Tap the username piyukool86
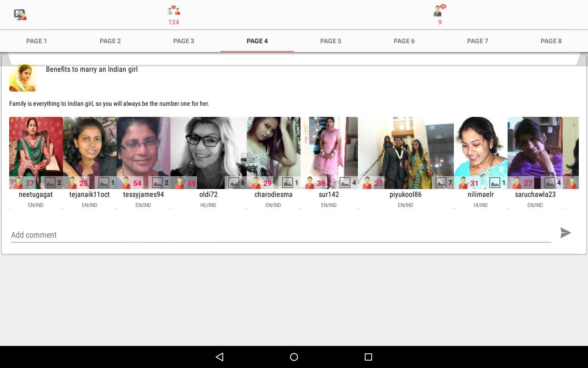This screenshot has height=368, width=588. click(406, 195)
